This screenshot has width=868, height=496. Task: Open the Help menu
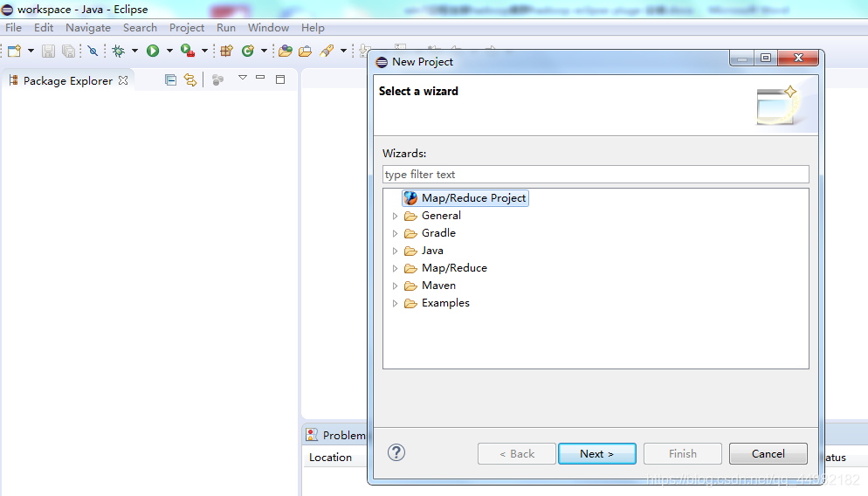[313, 28]
